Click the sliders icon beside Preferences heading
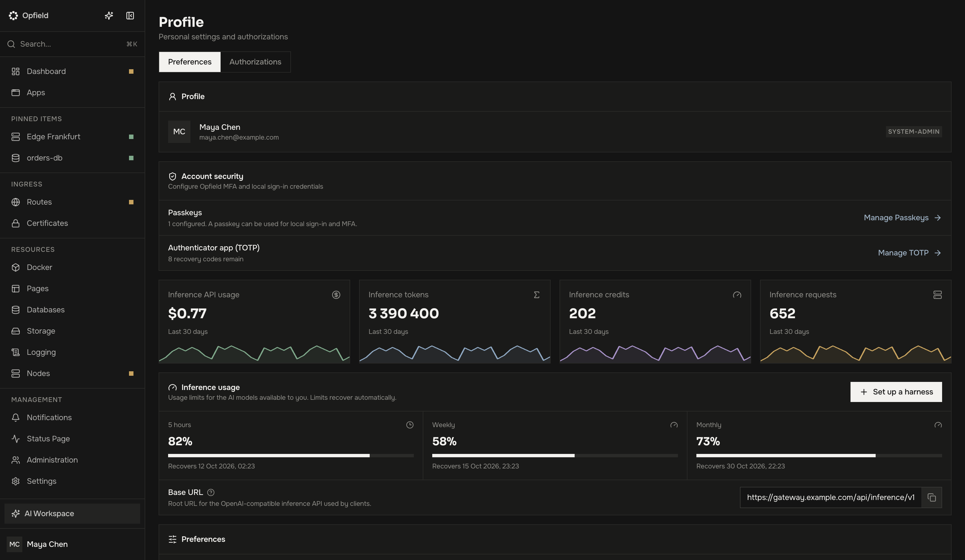Image resolution: width=965 pixels, height=560 pixels. tap(172, 539)
